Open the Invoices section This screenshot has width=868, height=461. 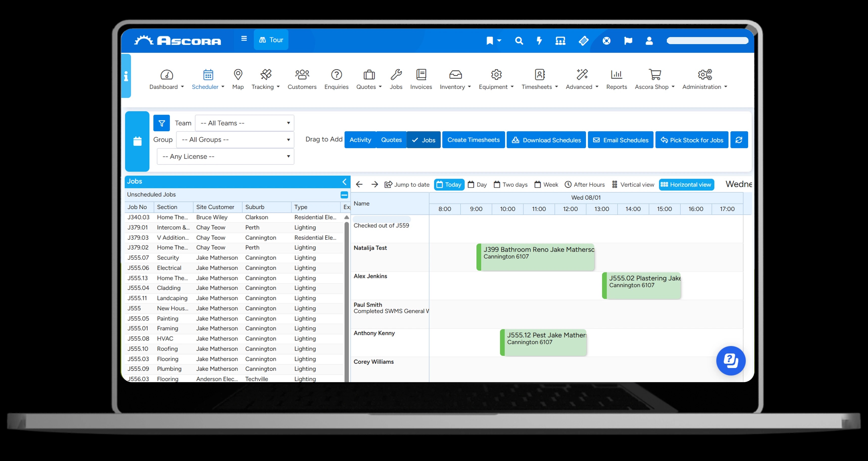click(421, 79)
